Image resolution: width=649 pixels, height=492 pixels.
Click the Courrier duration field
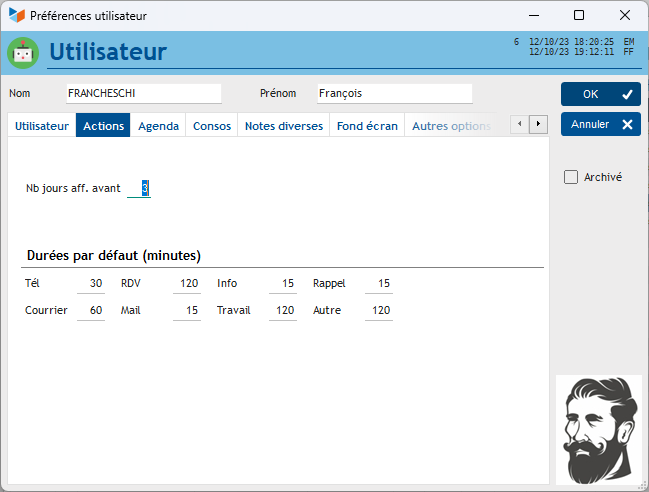(91, 311)
